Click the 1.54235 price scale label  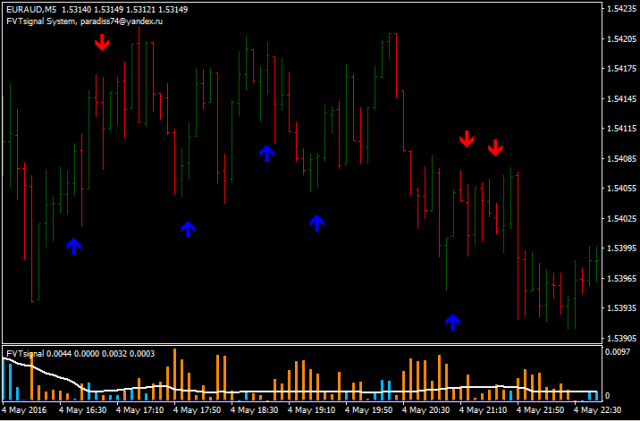tap(622, 9)
